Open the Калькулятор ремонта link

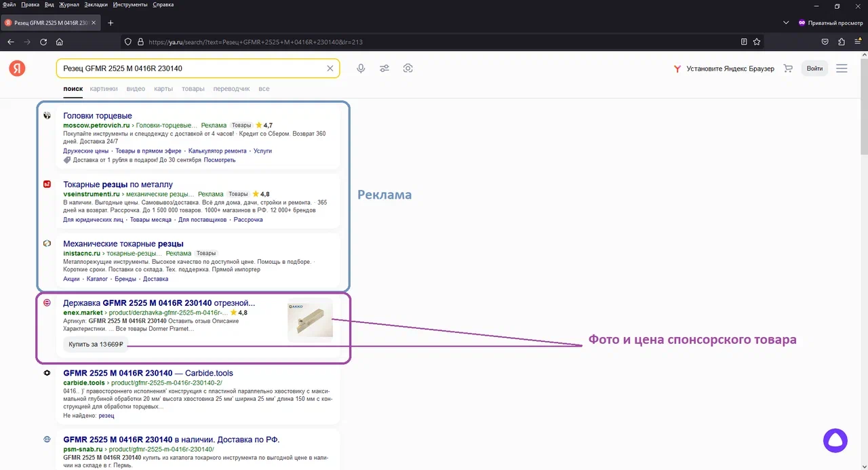coord(217,151)
